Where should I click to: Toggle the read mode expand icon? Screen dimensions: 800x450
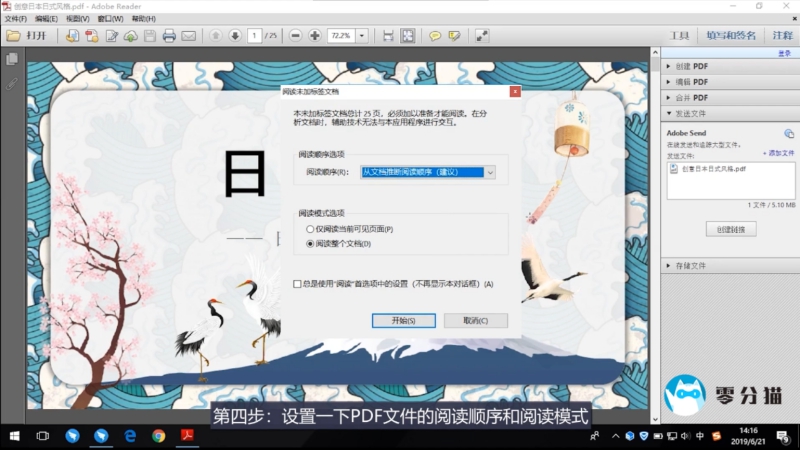482,36
